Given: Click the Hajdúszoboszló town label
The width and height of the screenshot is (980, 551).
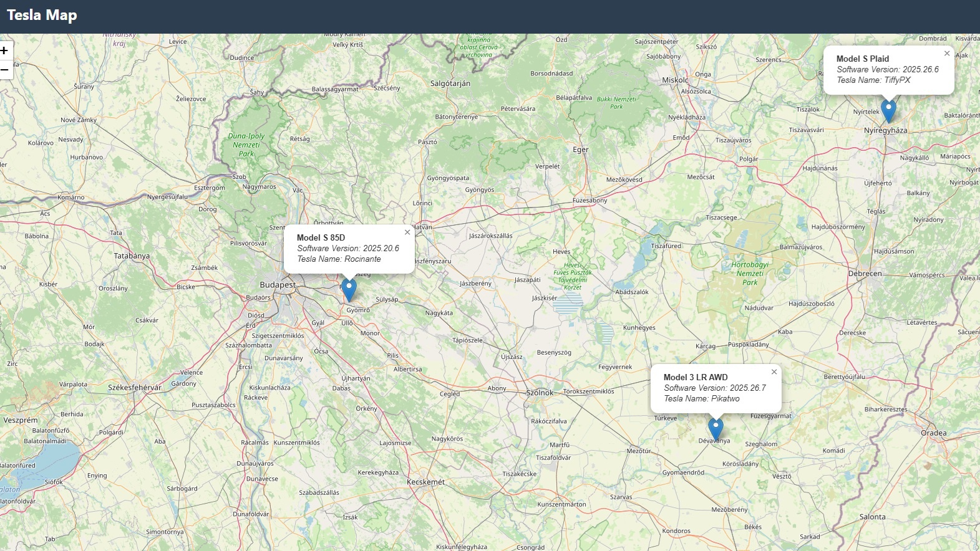Looking at the screenshot, I should (x=812, y=304).
